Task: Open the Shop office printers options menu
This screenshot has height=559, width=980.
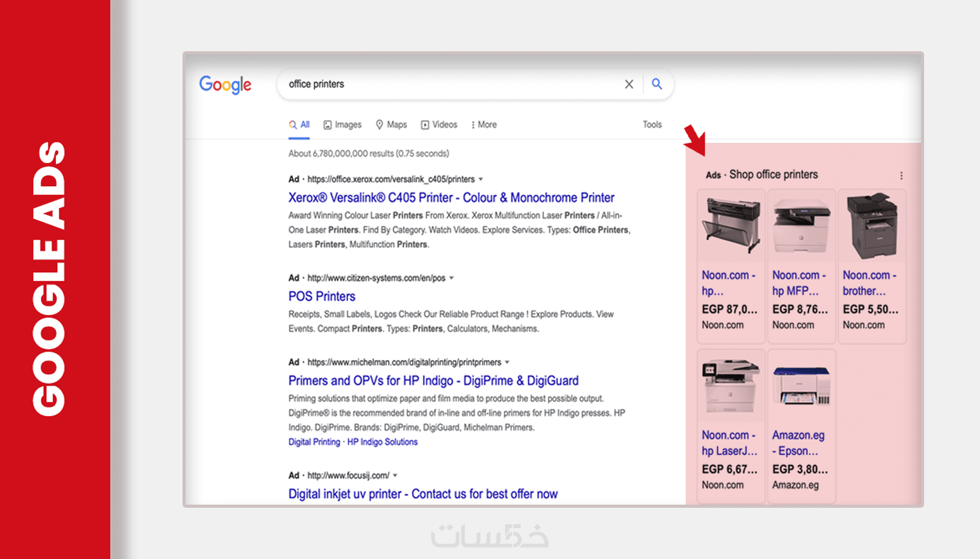Action: tap(901, 175)
